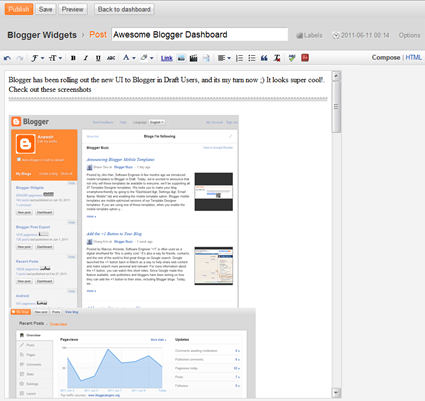
Task: Open the font family dropdown
Action: [x=37, y=58]
